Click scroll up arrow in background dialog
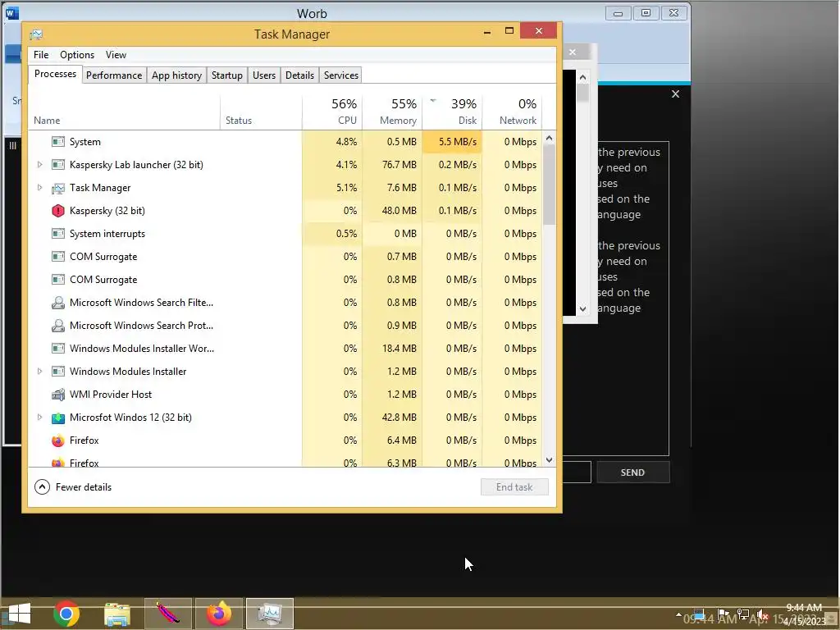Viewport: 840px width, 630px height. [x=583, y=78]
